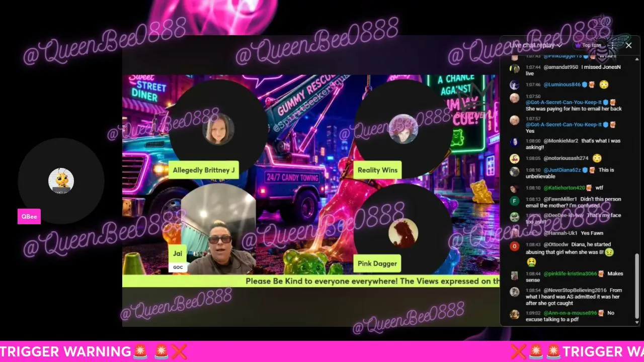Screen dimensions: 644x362
Task: Click the emoji in notoriousash274's message
Action: coord(597,158)
